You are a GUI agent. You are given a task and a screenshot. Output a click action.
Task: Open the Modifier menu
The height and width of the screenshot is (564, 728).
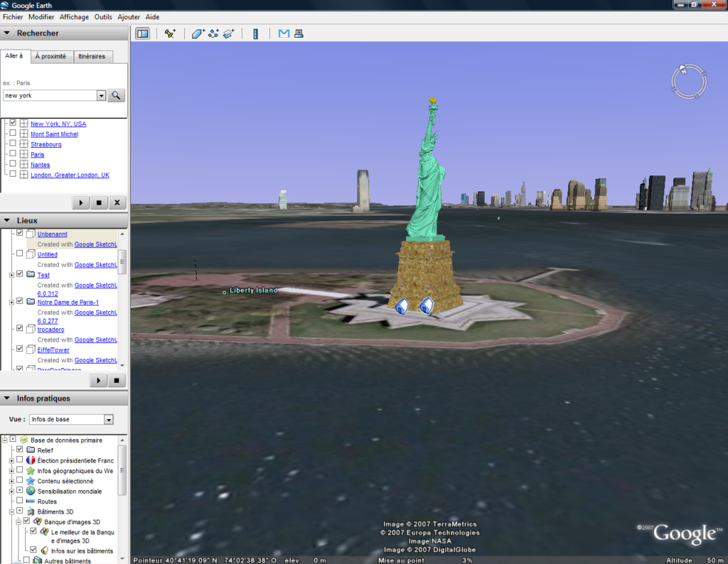pos(41,17)
